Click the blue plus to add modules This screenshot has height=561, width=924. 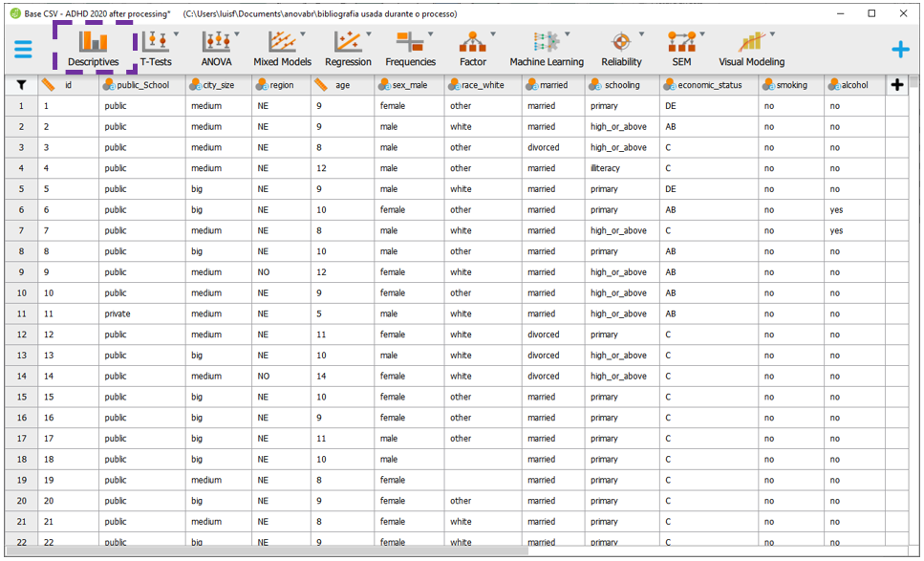900,49
